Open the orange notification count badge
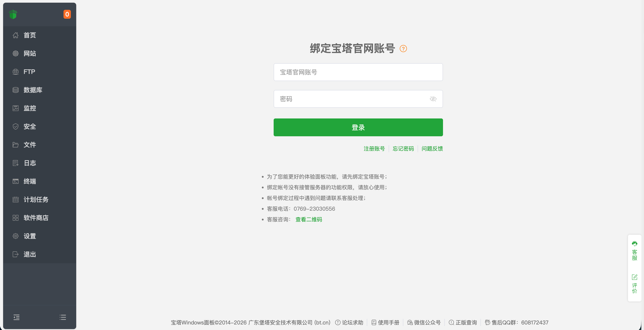This screenshot has width=644, height=330. point(67,14)
